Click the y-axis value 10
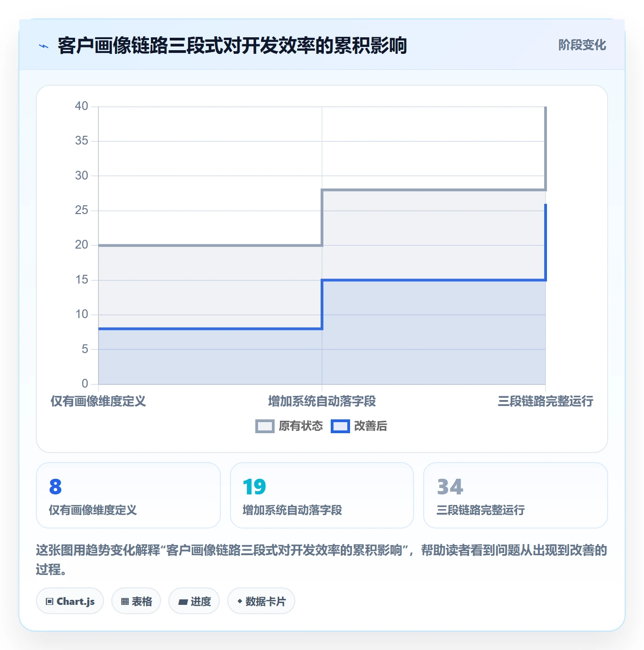 pyautogui.click(x=81, y=314)
